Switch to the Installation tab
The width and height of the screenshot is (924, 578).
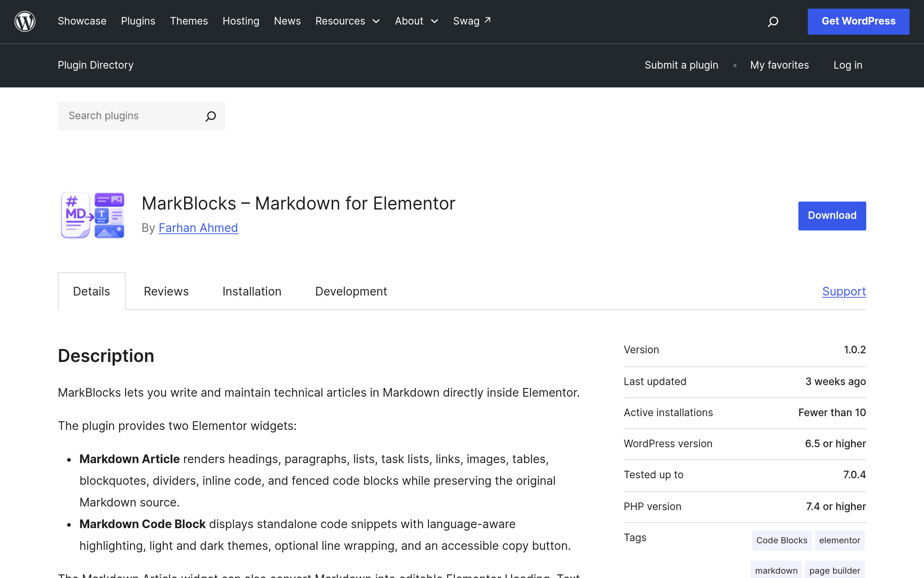(x=252, y=291)
